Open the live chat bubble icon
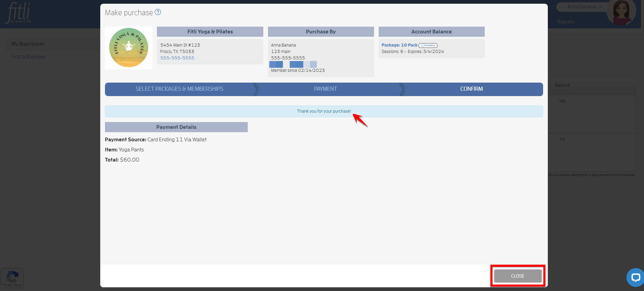This screenshot has height=291, width=644. pos(636,278)
